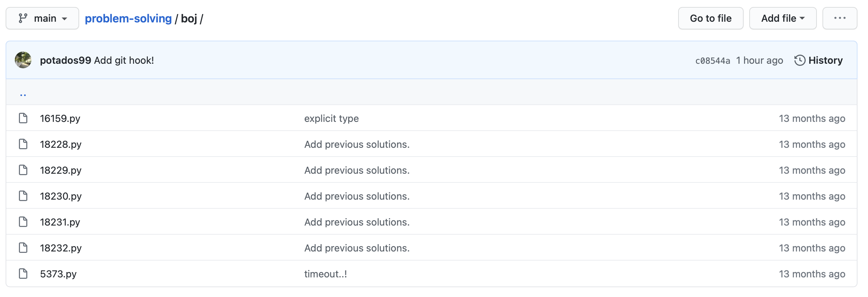The width and height of the screenshot is (868, 297).
Task: Open commit hash c08544a
Action: (x=712, y=61)
